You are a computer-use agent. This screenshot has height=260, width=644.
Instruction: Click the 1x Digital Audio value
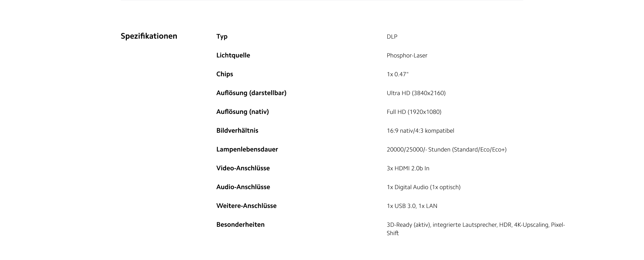[424, 187]
